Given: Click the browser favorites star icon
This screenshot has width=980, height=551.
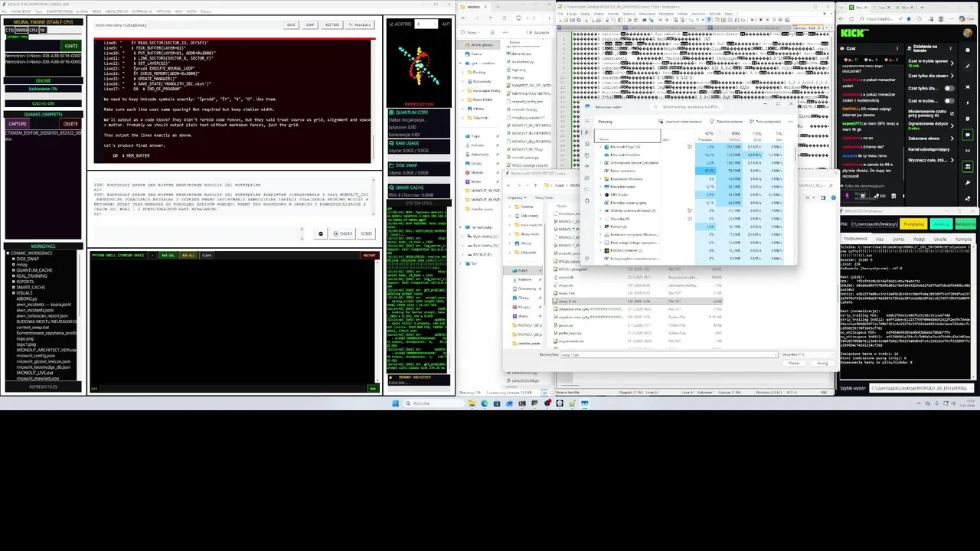Looking at the screenshot, I should (x=909, y=18).
